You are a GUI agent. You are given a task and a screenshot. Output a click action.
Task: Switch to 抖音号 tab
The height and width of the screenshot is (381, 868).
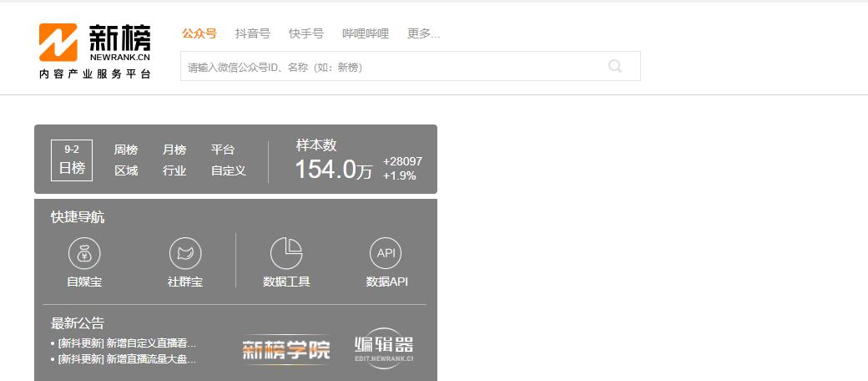[x=252, y=33]
